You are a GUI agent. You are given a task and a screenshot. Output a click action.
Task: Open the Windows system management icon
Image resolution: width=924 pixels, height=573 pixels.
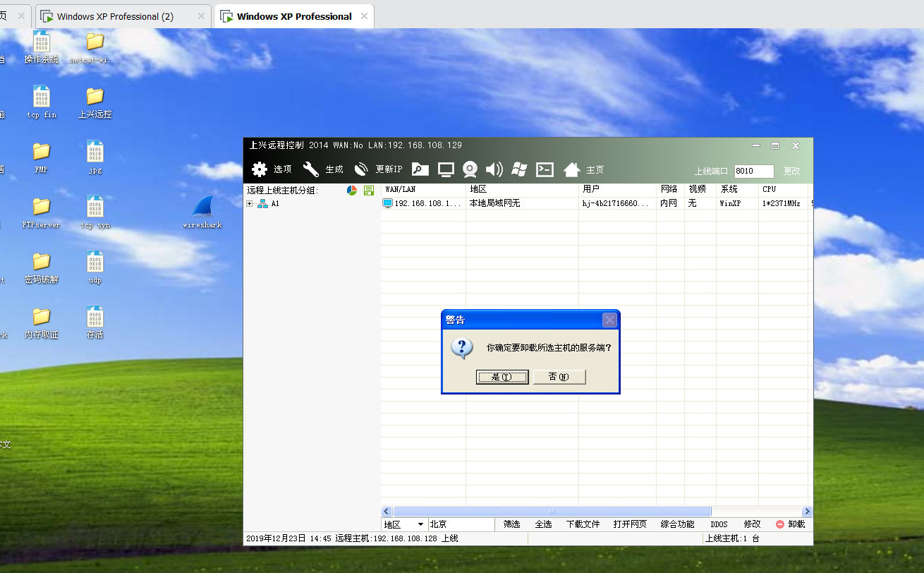tap(520, 169)
